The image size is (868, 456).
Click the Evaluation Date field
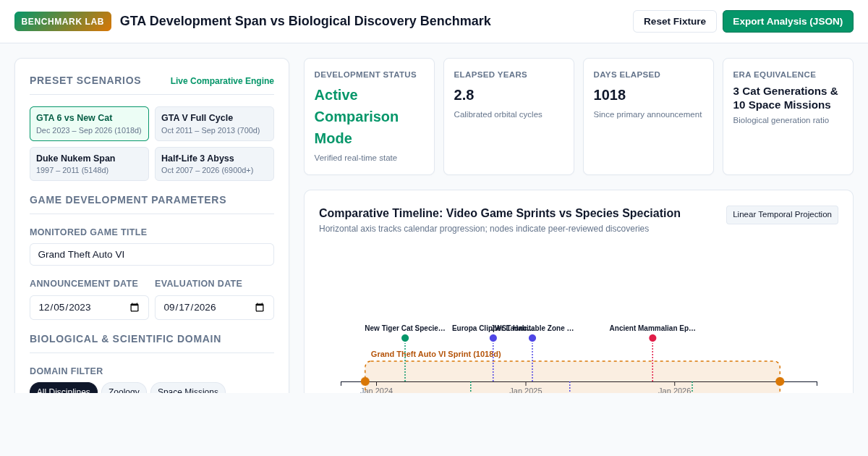(214, 308)
